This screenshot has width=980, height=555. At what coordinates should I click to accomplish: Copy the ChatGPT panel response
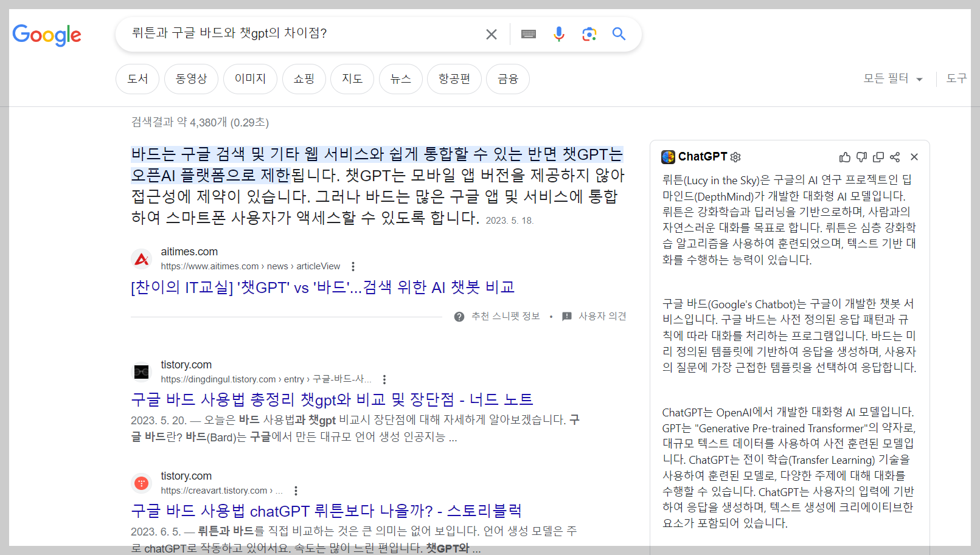coord(878,157)
